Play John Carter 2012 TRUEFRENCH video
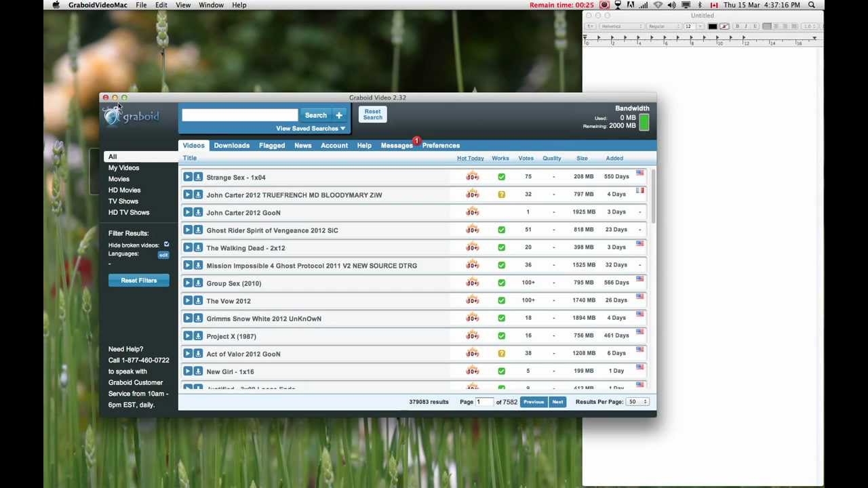Image resolution: width=868 pixels, height=488 pixels. point(188,195)
